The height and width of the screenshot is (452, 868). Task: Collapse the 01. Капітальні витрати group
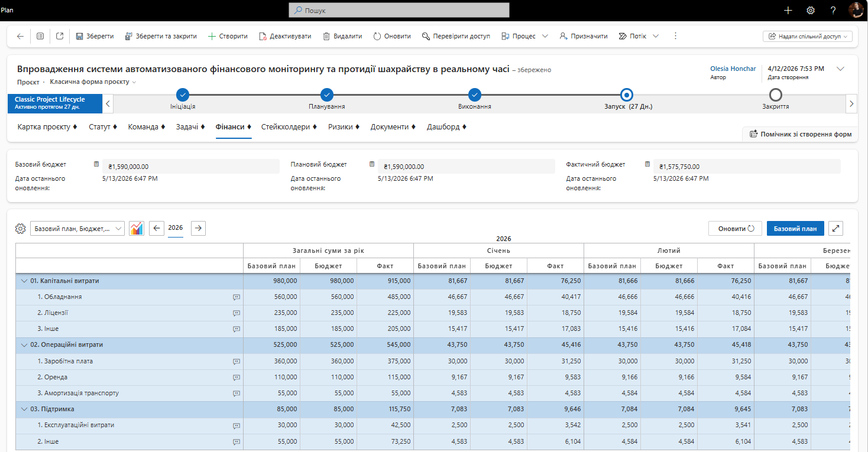24,281
